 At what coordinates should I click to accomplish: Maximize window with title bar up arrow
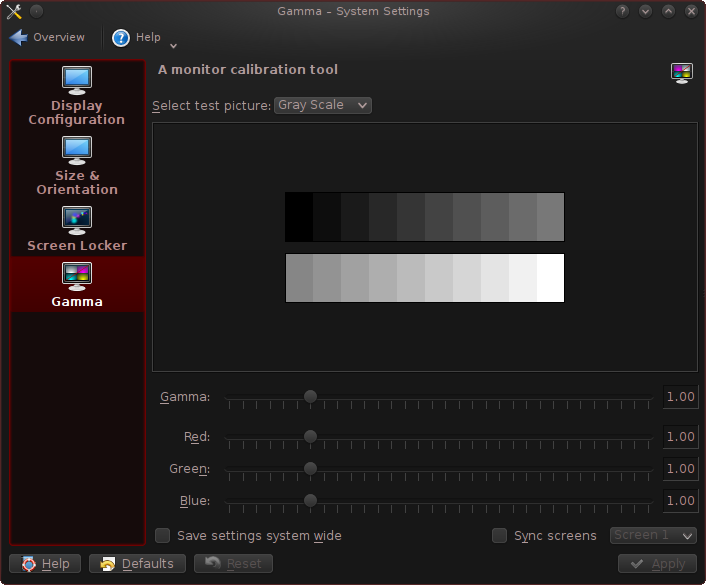click(668, 11)
